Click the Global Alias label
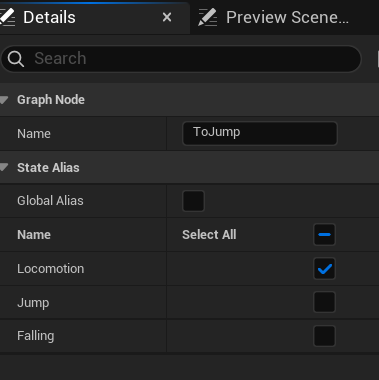379x380 pixels. coord(50,201)
